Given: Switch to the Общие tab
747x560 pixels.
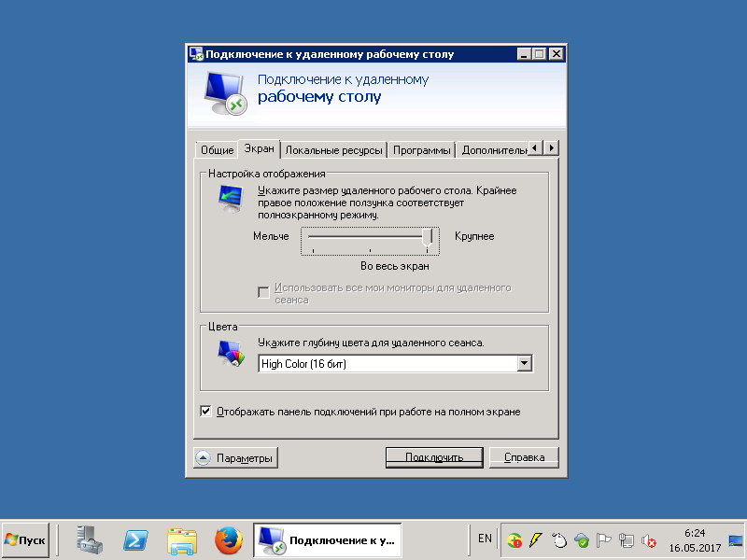Looking at the screenshot, I should click(x=217, y=150).
